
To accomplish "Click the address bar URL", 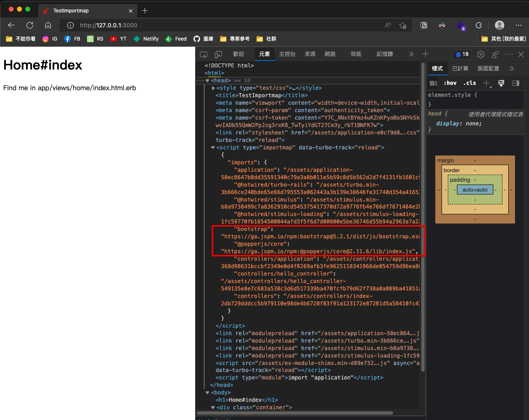I will (109, 25).
